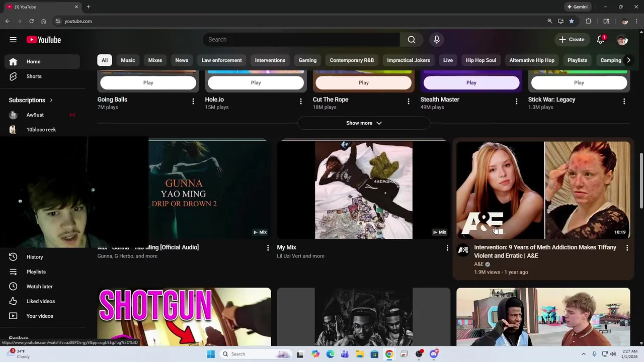This screenshot has width=644, height=362.
Task: Go back in Chrome
Action: pos(7,21)
